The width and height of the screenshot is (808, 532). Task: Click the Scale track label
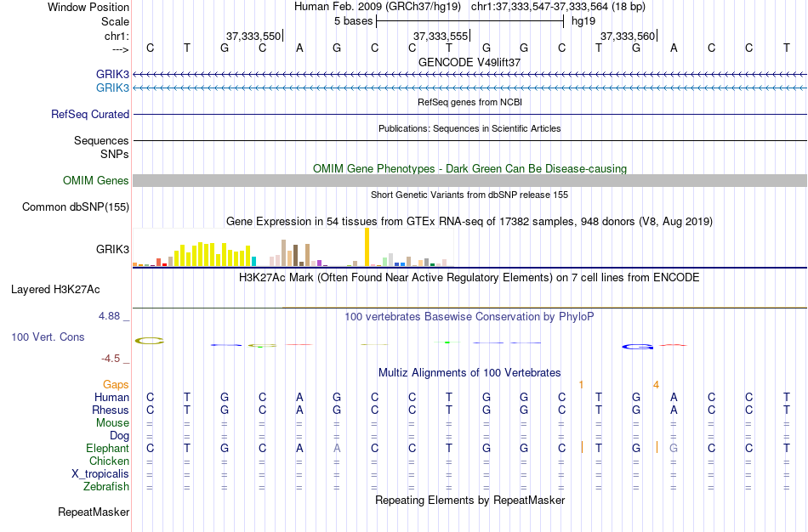115,21
